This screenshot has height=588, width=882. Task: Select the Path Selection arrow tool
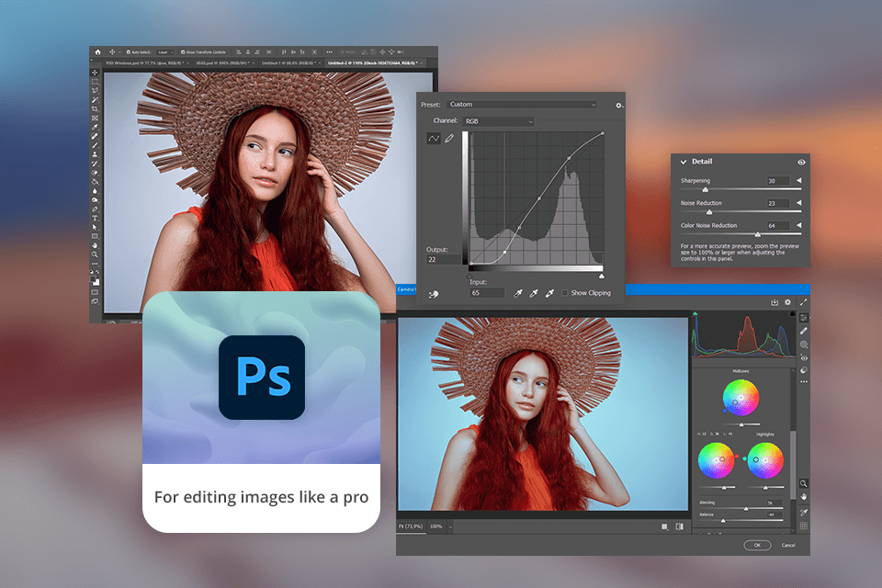95,227
